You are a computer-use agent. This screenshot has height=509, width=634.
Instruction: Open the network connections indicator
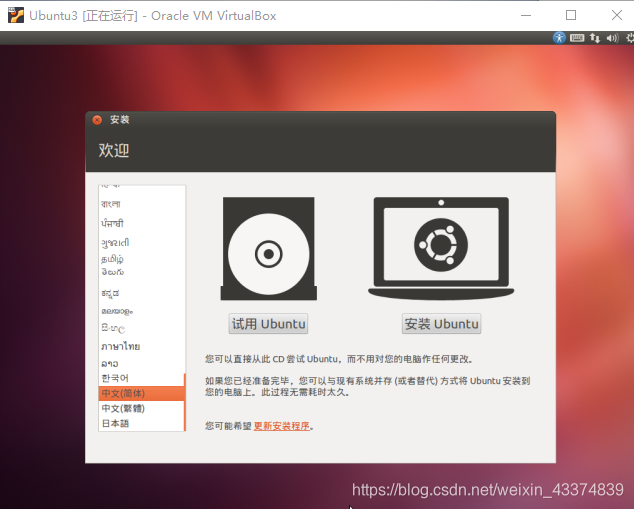(595, 38)
